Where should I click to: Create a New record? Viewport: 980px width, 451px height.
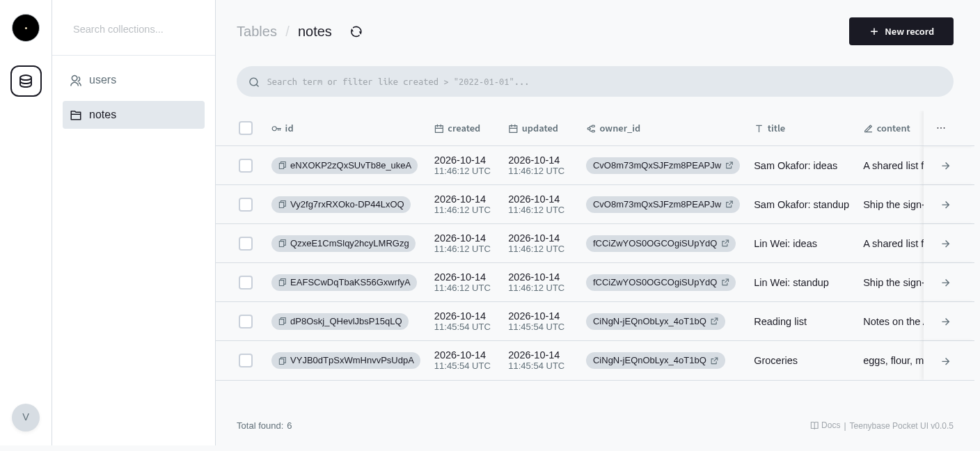(x=901, y=31)
